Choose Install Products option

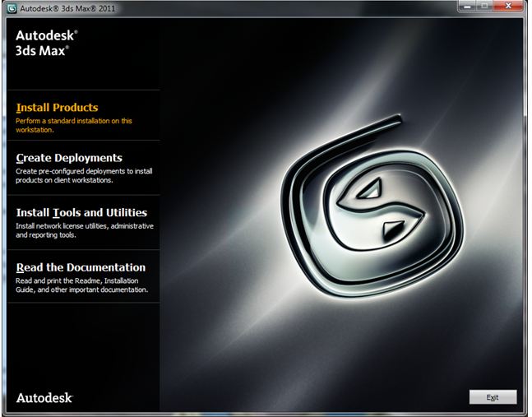click(57, 108)
